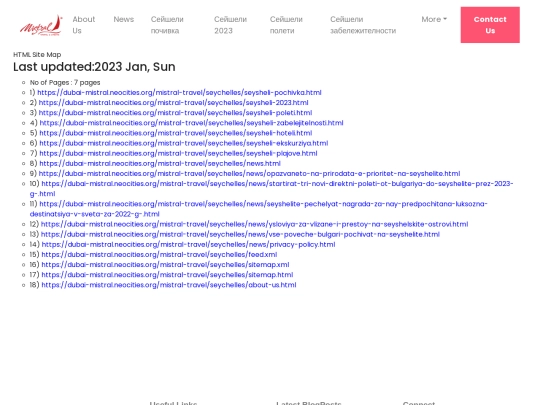The height and width of the screenshot is (405, 540).
Task: Open Сейшели почивка in the navigation
Action: pyautogui.click(x=167, y=25)
